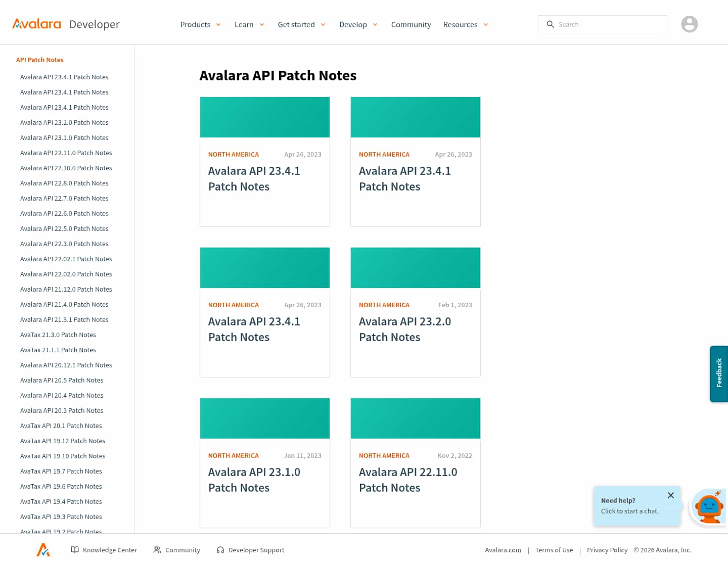This screenshot has height=566, width=728.
Task: Go to Community in the top navigation
Action: click(411, 24)
